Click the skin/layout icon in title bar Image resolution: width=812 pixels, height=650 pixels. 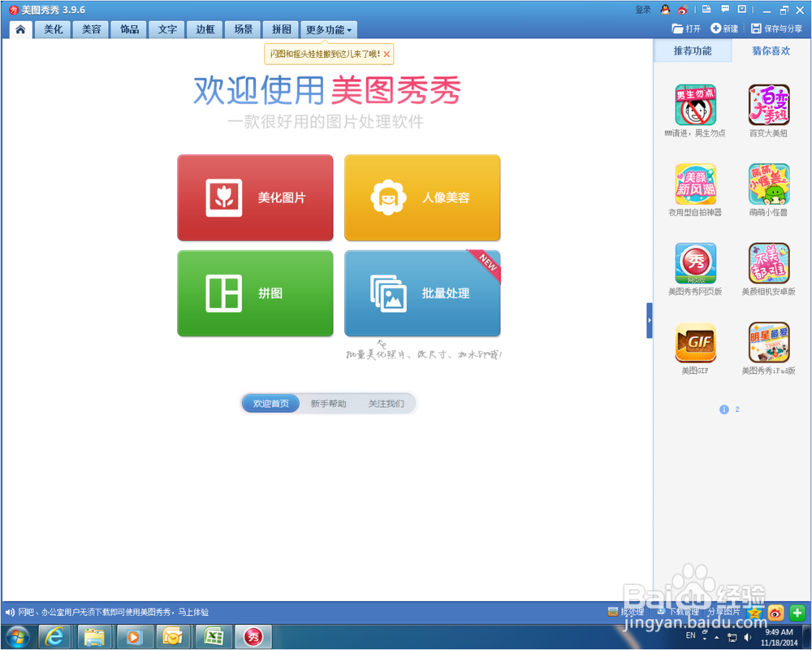click(x=706, y=9)
